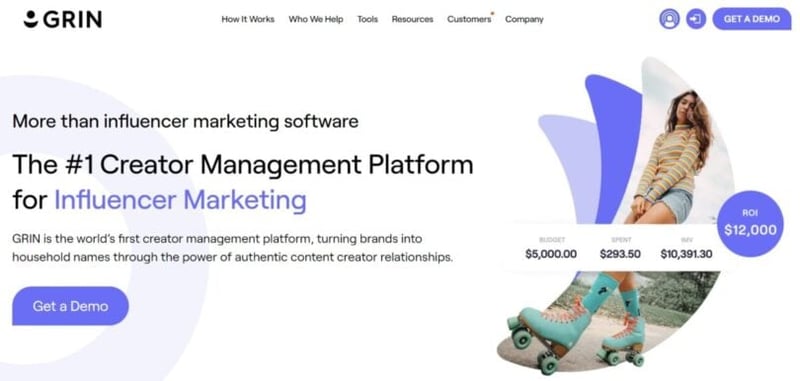Click the IMV $10,391.30 stat
The width and height of the screenshot is (800, 381).
coord(686,248)
